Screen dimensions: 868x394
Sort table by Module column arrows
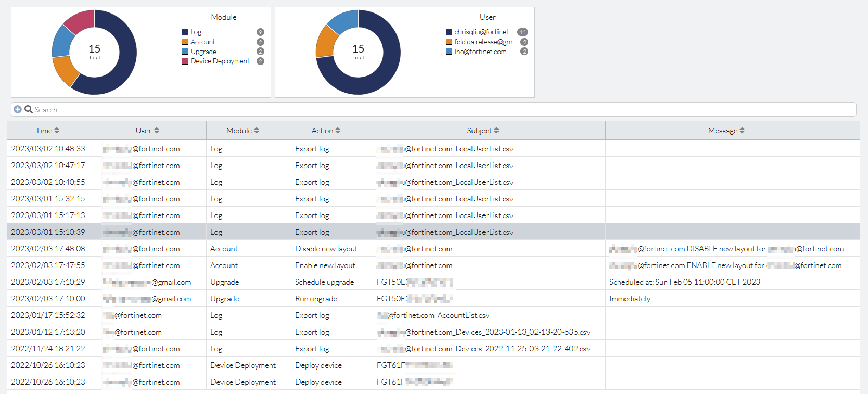tap(257, 131)
